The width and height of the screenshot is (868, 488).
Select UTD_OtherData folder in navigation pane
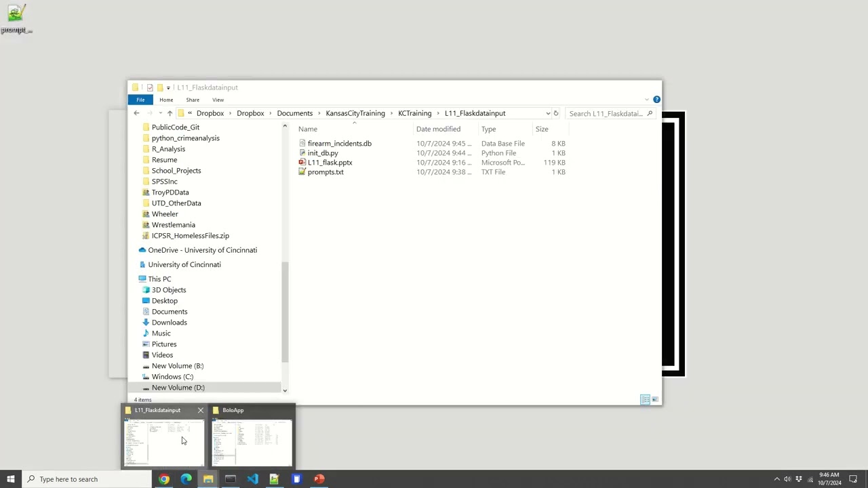[176, 203]
